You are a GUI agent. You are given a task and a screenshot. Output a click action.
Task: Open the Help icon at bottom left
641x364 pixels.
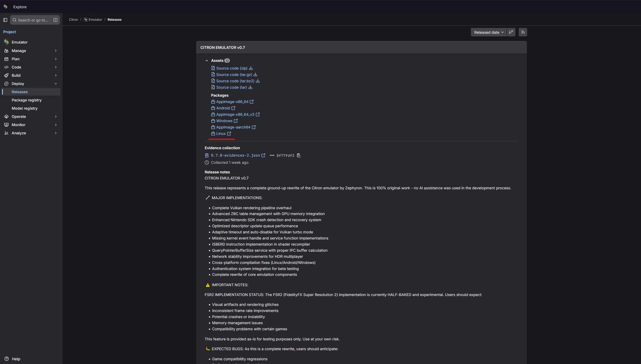(x=7, y=359)
